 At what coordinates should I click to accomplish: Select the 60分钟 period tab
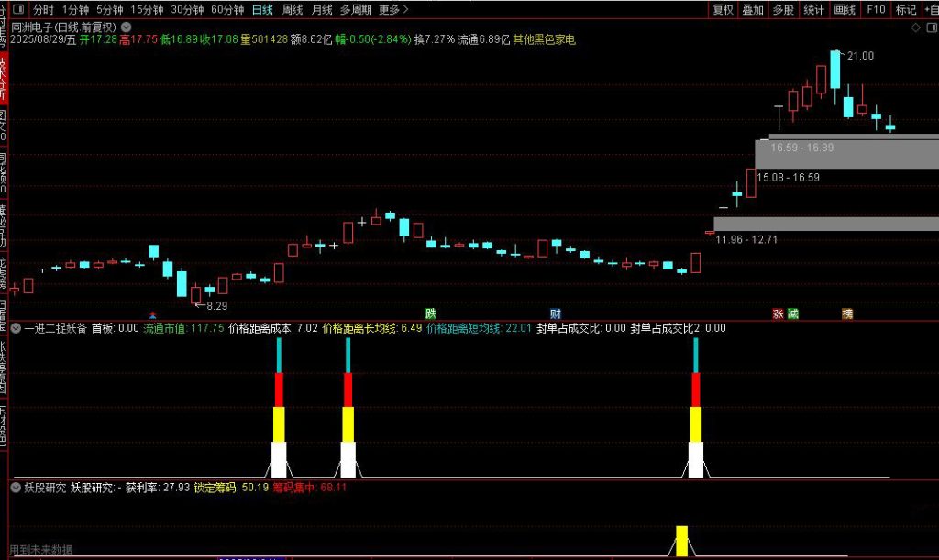[x=226, y=10]
